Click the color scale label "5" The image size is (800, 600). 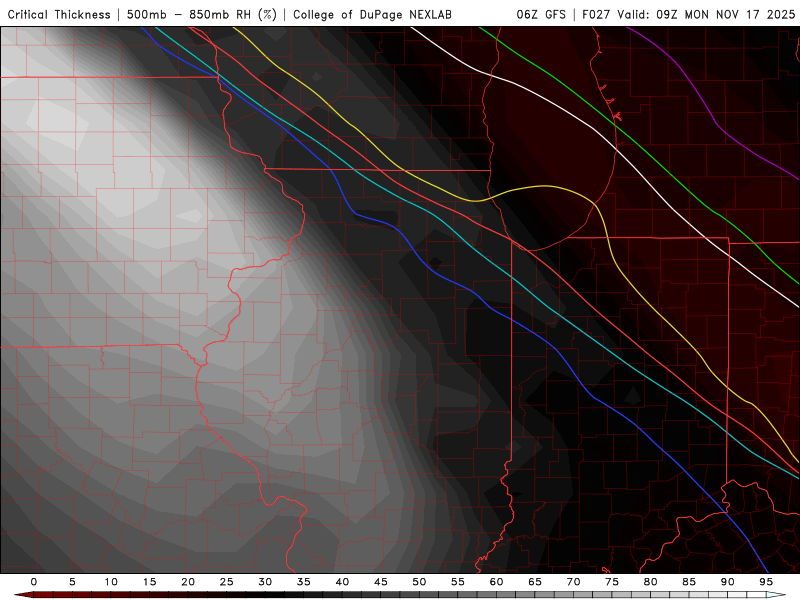[72, 582]
